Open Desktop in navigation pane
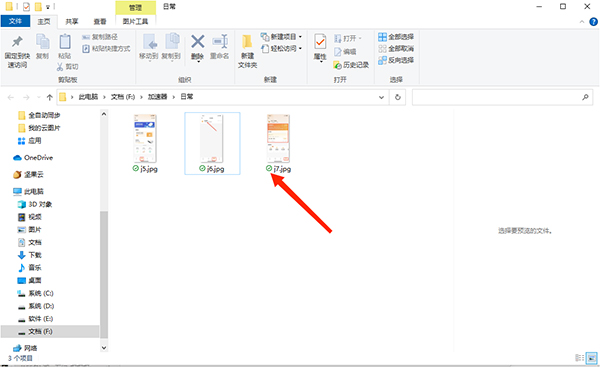 pyautogui.click(x=30, y=281)
